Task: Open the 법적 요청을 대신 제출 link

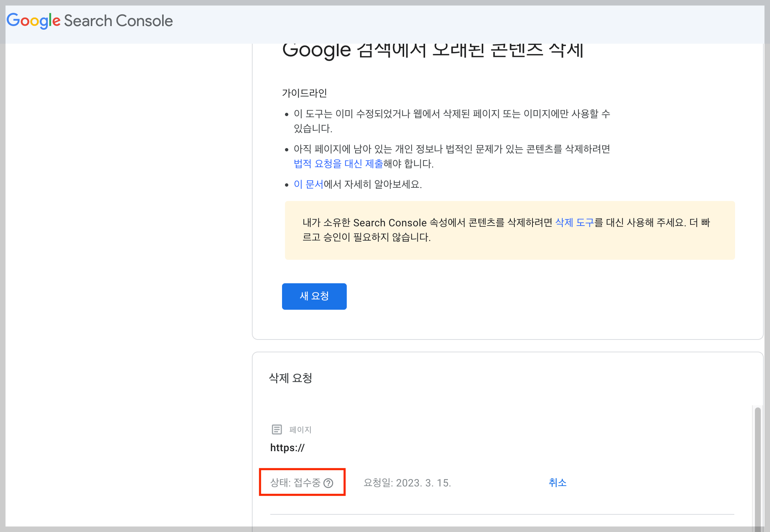Action: (338, 164)
